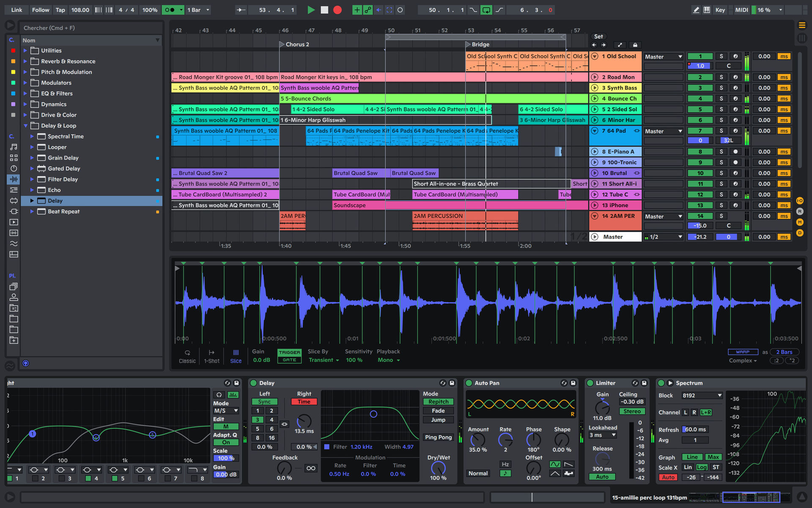Open the Playback Mono dropdown

click(x=389, y=360)
